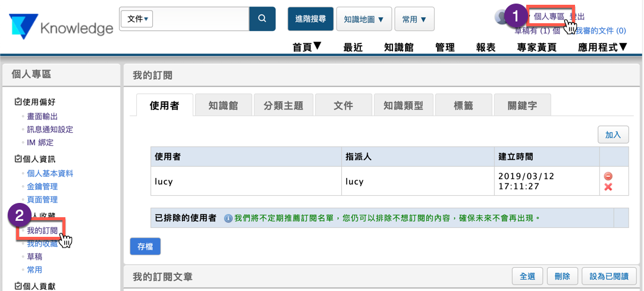Click the 使用偏好 clipboard icon in sidebar
This screenshot has width=644, height=291.
pos(18,102)
